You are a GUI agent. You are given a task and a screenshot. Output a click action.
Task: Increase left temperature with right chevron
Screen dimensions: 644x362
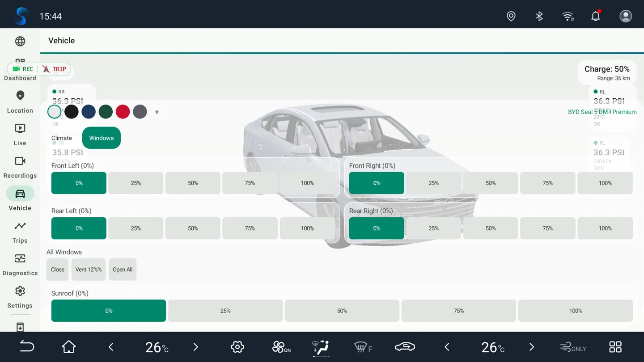[195, 347]
